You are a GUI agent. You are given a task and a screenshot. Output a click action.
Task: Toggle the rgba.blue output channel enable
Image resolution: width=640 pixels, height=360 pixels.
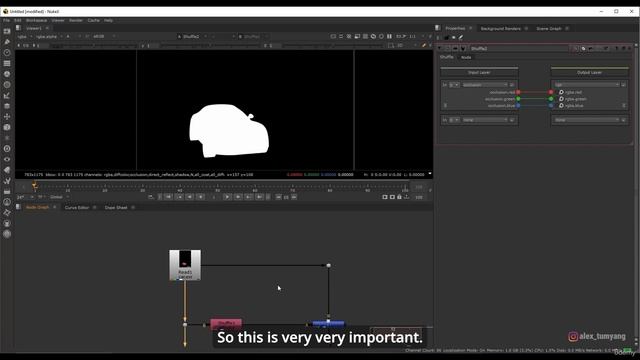pyautogui.click(x=561, y=105)
